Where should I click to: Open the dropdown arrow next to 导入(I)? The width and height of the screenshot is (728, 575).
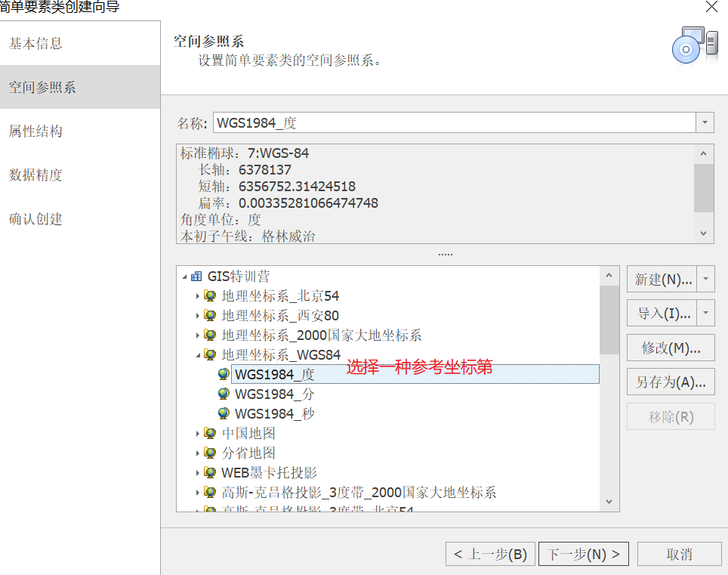pyautogui.click(x=705, y=313)
